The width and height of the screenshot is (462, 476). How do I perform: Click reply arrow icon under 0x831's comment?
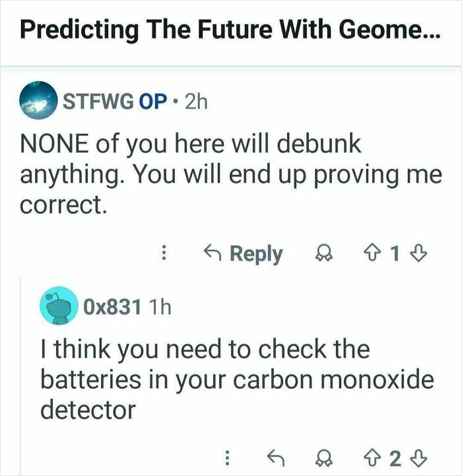pyautogui.click(x=276, y=458)
